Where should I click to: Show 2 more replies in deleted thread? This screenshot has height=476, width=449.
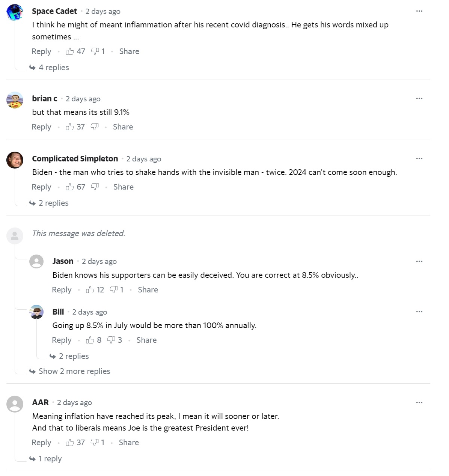pyautogui.click(x=74, y=371)
